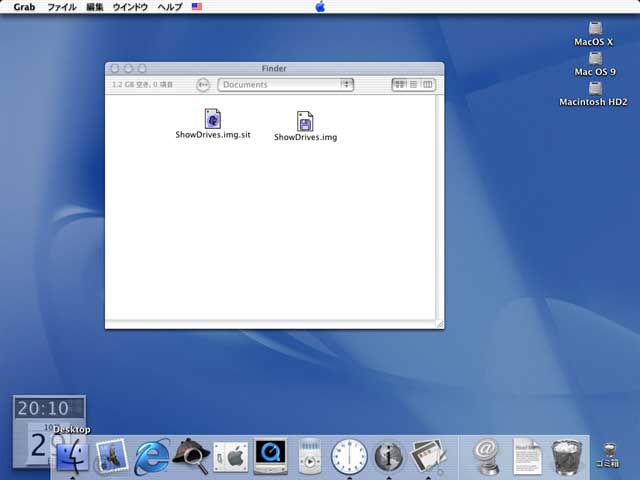This screenshot has width=640, height=480.
Task: Expand the Documents path dropdown
Action: tap(346, 85)
